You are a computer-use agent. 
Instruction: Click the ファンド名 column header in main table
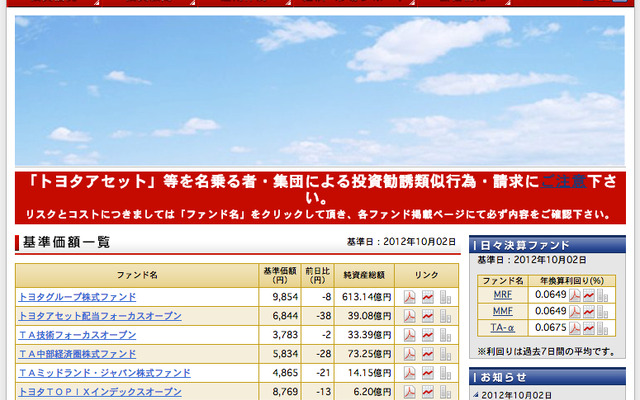pyautogui.click(x=137, y=275)
